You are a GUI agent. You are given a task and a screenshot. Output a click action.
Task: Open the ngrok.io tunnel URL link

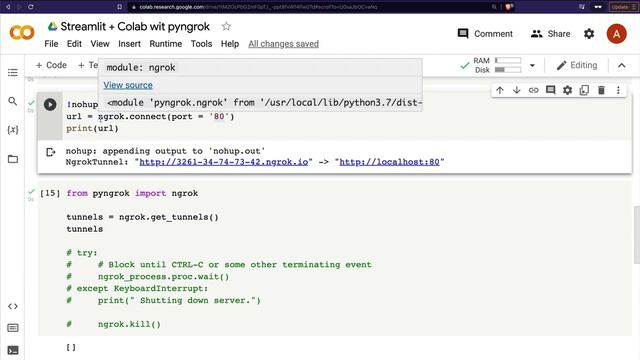point(224,162)
